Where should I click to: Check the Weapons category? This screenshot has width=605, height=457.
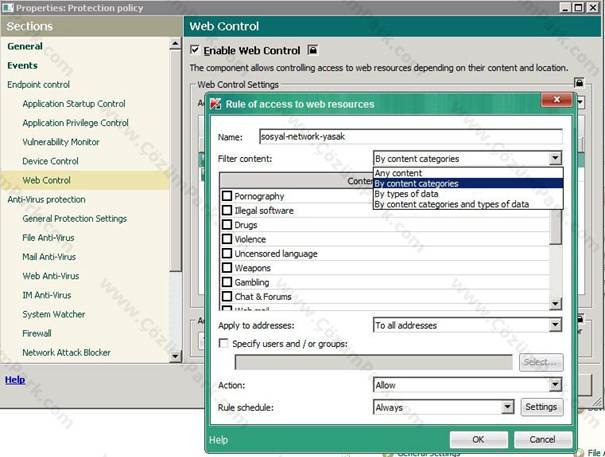coord(227,267)
